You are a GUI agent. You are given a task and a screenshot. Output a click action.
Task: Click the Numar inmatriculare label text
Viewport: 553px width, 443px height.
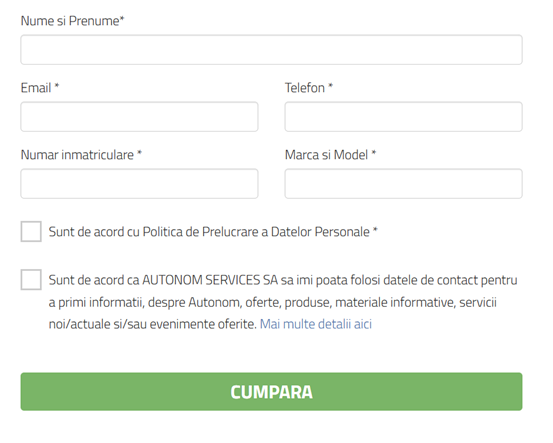77,155
